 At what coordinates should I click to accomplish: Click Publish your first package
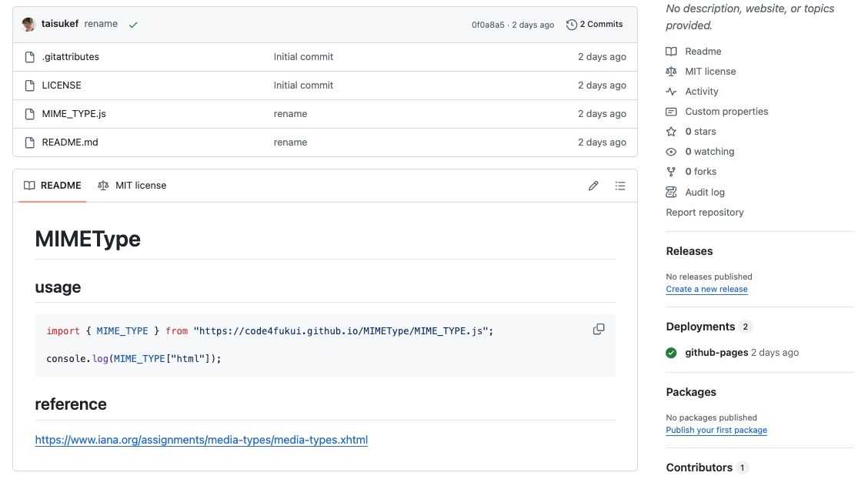[716, 431]
